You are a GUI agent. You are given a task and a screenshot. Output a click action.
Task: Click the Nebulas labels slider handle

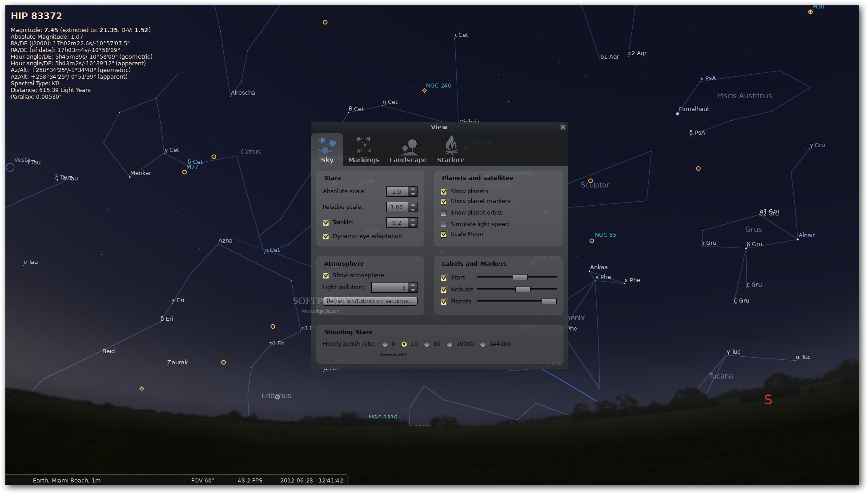pyautogui.click(x=522, y=289)
